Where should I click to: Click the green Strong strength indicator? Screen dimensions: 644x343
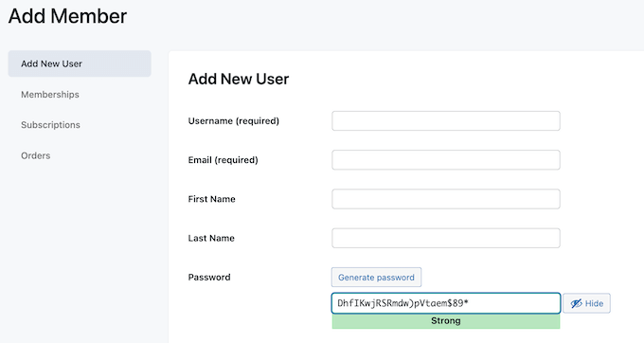point(446,321)
